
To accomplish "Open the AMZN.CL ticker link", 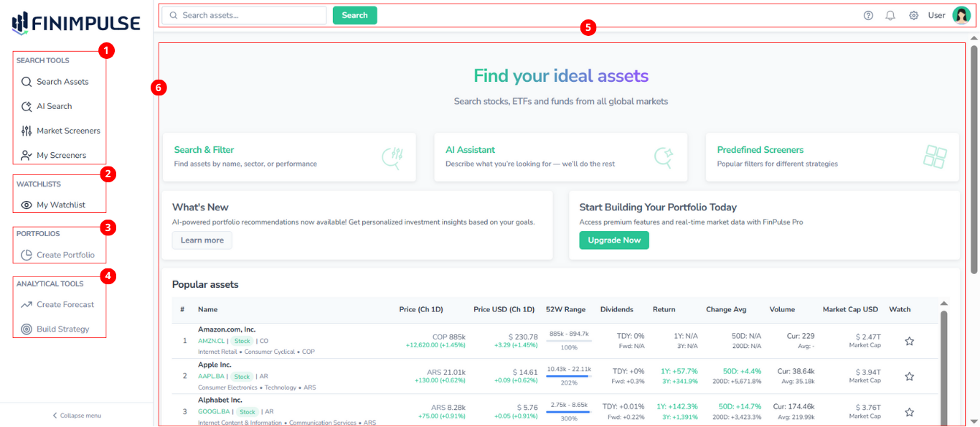I will (210, 341).
